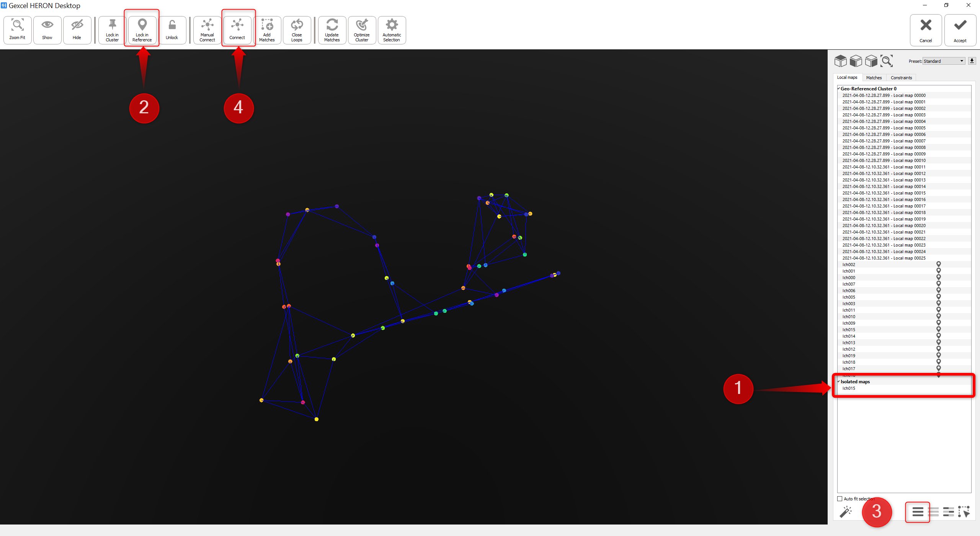Image resolution: width=980 pixels, height=536 pixels.
Task: Collapse the Geo-Referenced Cluster 0 group
Action: click(839, 89)
